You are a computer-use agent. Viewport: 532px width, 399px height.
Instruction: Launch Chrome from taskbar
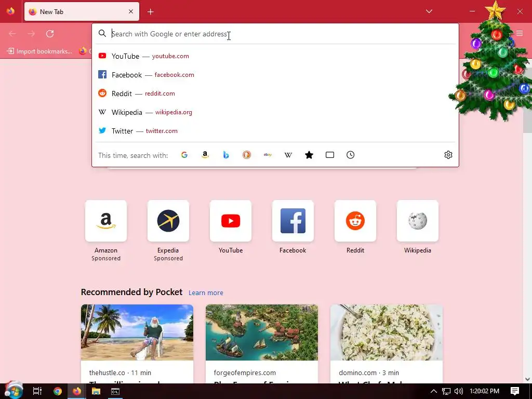click(58, 391)
